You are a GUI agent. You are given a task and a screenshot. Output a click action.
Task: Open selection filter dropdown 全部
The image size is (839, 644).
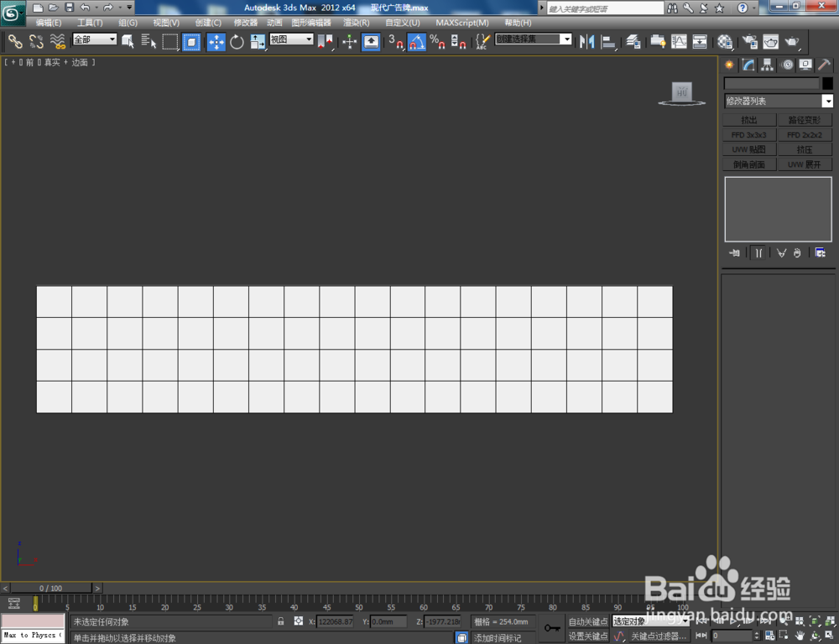tap(95, 39)
